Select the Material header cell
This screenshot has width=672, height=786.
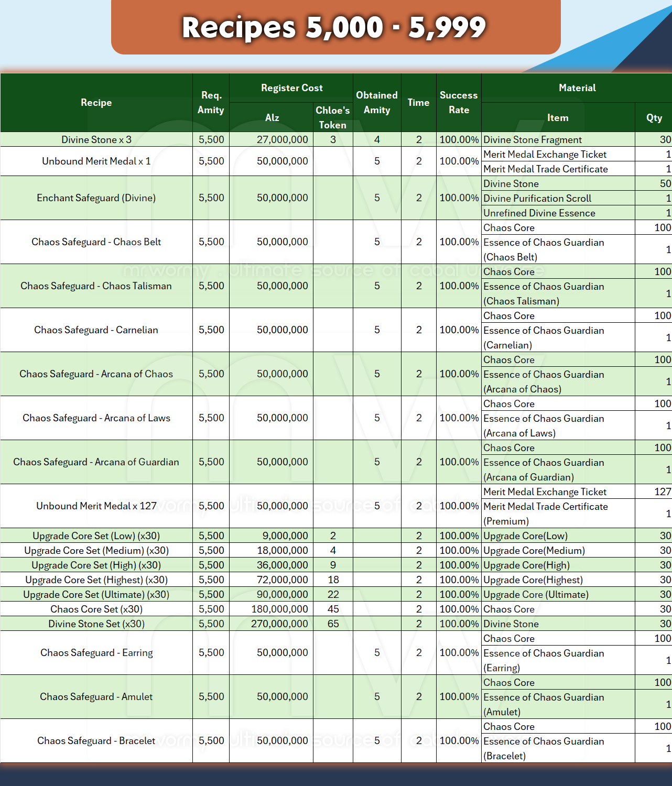click(577, 88)
